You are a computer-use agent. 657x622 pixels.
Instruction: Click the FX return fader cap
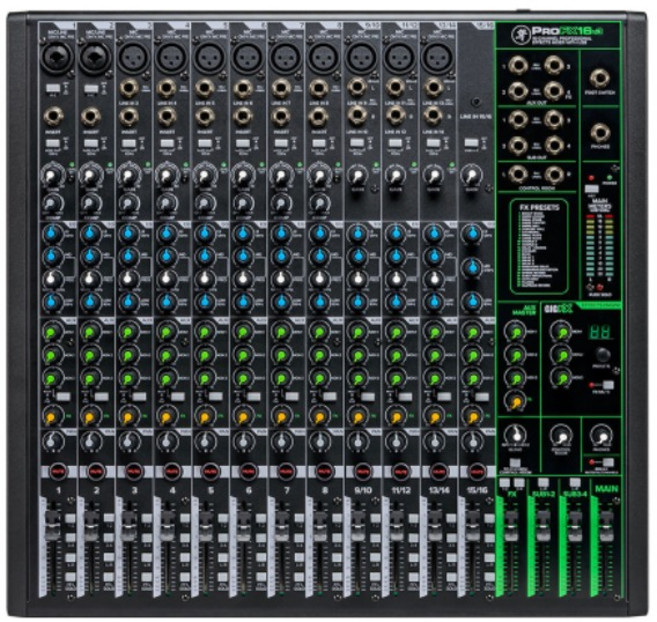(511, 526)
